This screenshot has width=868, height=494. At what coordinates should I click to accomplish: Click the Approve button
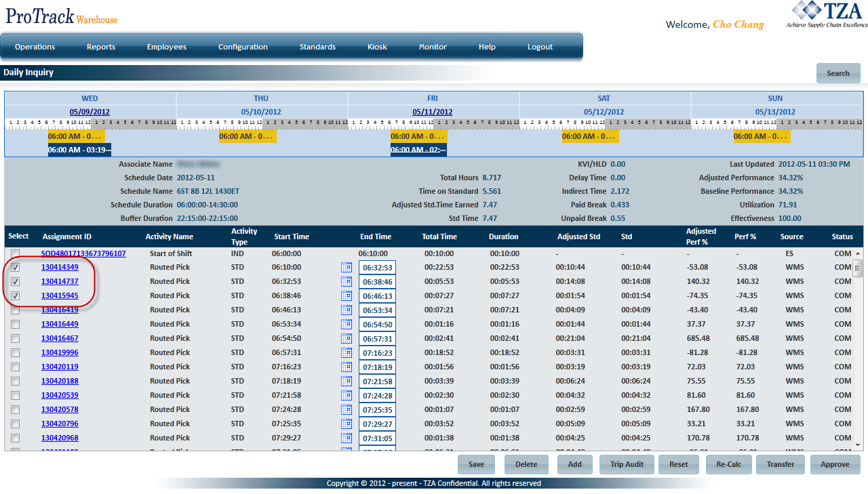coord(835,464)
